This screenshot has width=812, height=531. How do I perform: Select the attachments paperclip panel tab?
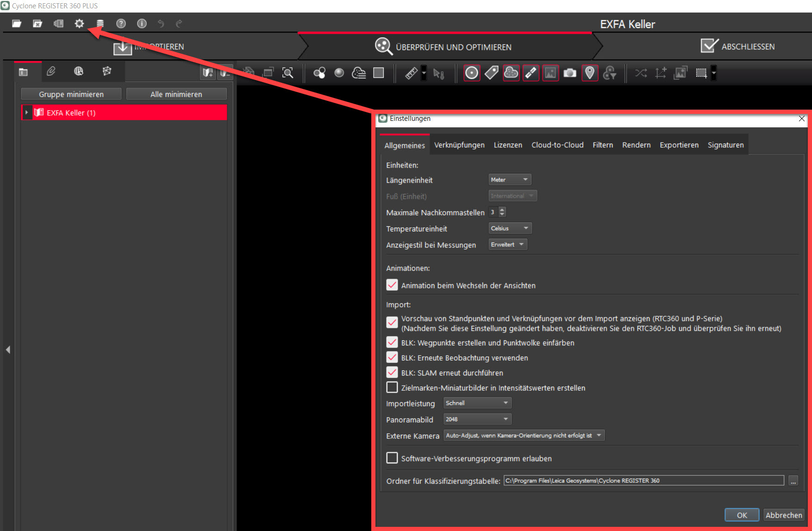pyautogui.click(x=51, y=71)
